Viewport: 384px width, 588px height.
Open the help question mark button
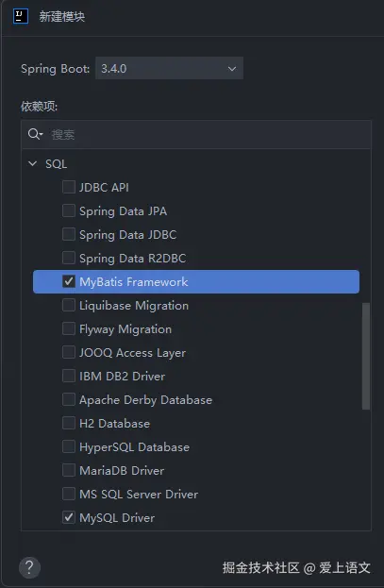click(x=29, y=567)
